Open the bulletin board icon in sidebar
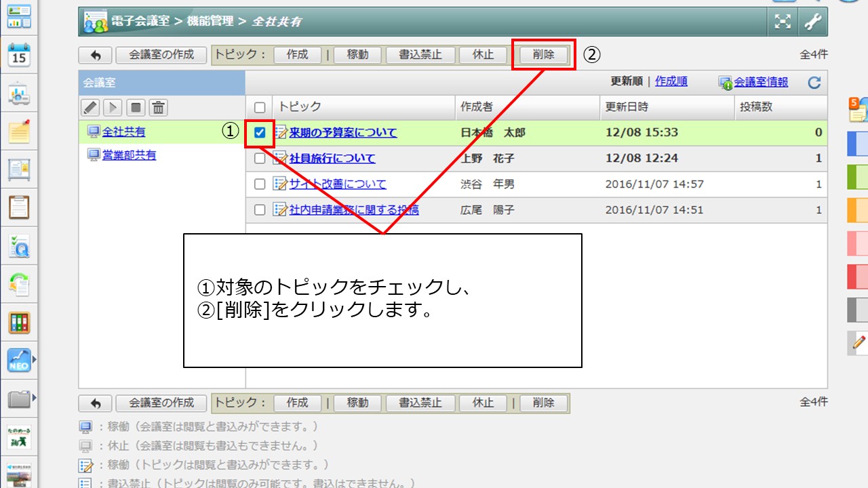Image resolution: width=868 pixels, height=488 pixels. [x=19, y=169]
